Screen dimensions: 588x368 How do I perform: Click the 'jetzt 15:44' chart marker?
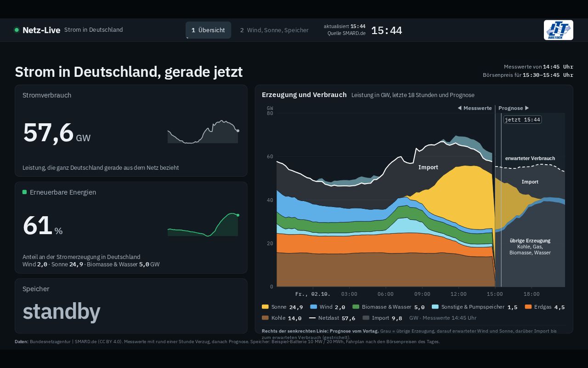point(522,120)
